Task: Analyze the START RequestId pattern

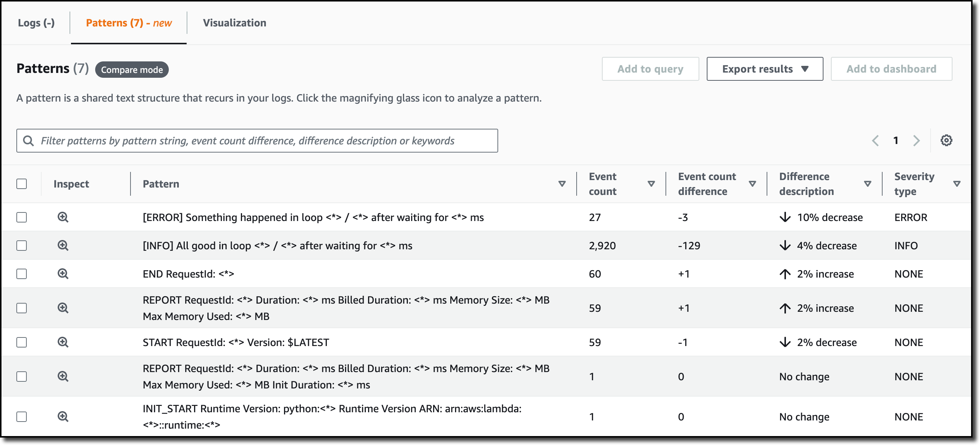Action: click(63, 342)
